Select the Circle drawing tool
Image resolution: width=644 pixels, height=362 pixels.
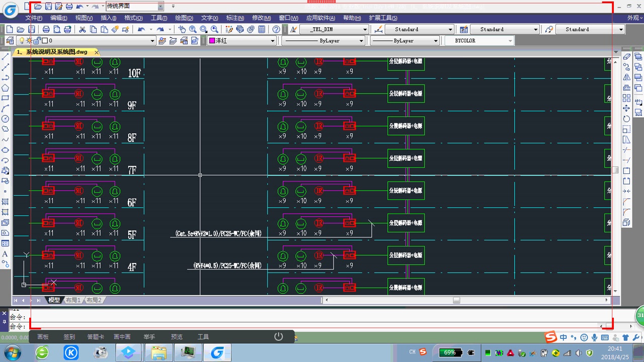tap(6, 119)
